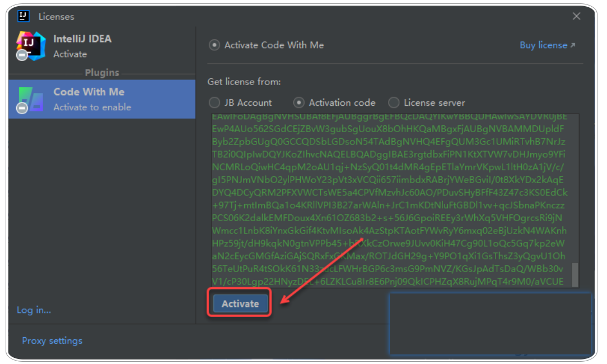The height and width of the screenshot is (364, 607).
Task: Click the 'Licenses' window title text
Action: tap(56, 17)
